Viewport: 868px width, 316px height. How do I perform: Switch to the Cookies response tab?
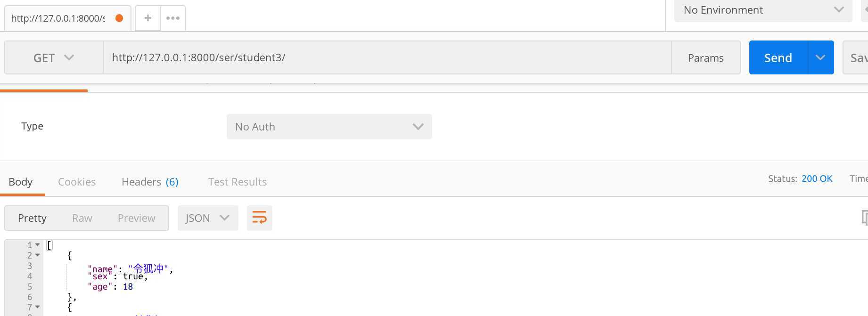click(x=77, y=182)
